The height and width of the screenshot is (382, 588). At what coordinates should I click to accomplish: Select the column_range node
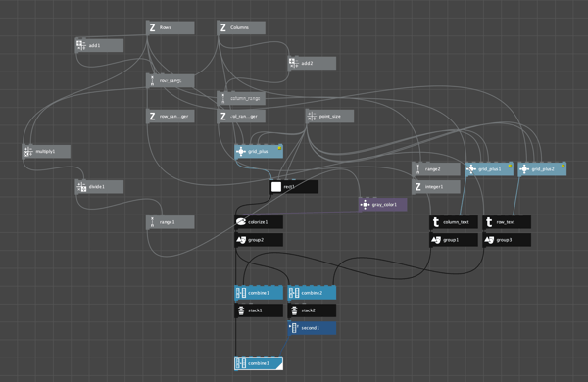pos(241,98)
